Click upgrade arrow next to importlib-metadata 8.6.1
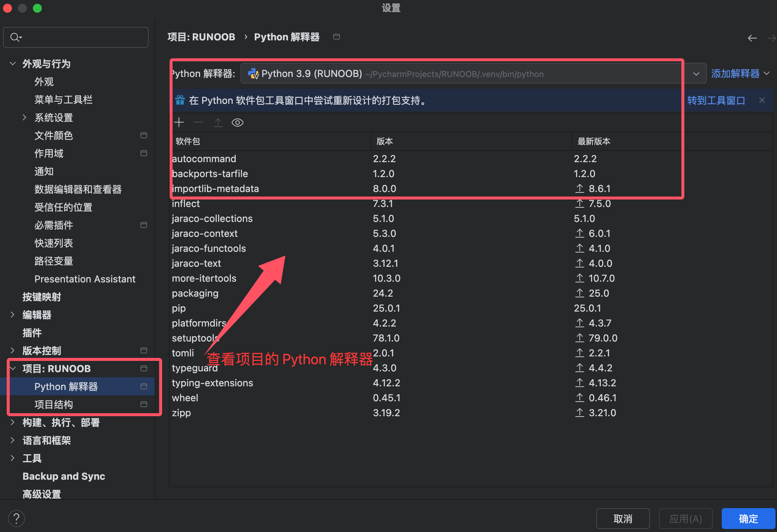 pyautogui.click(x=579, y=189)
